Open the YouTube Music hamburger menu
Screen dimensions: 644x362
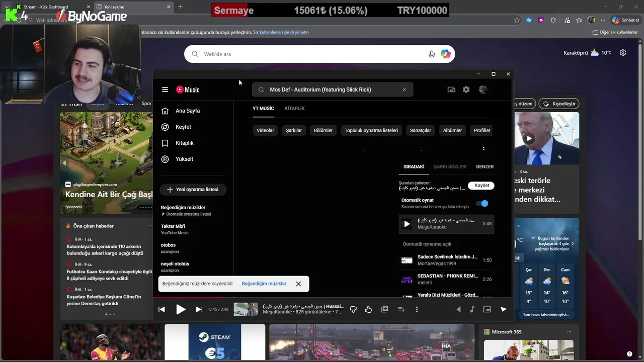click(165, 89)
